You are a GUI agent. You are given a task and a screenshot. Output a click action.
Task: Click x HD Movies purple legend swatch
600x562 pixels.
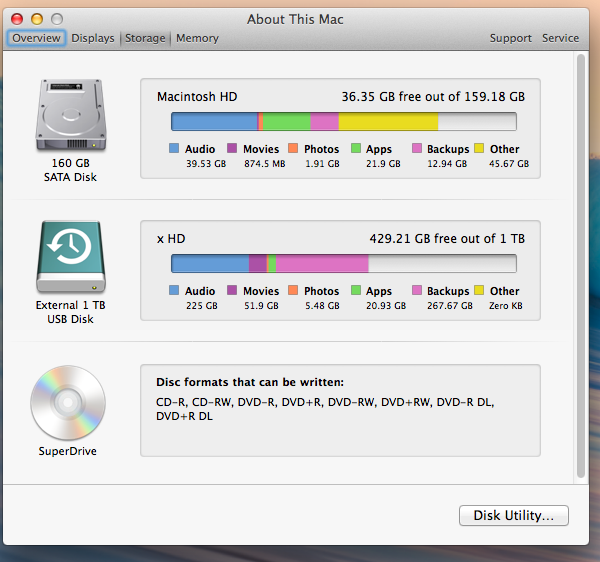pyautogui.click(x=232, y=290)
